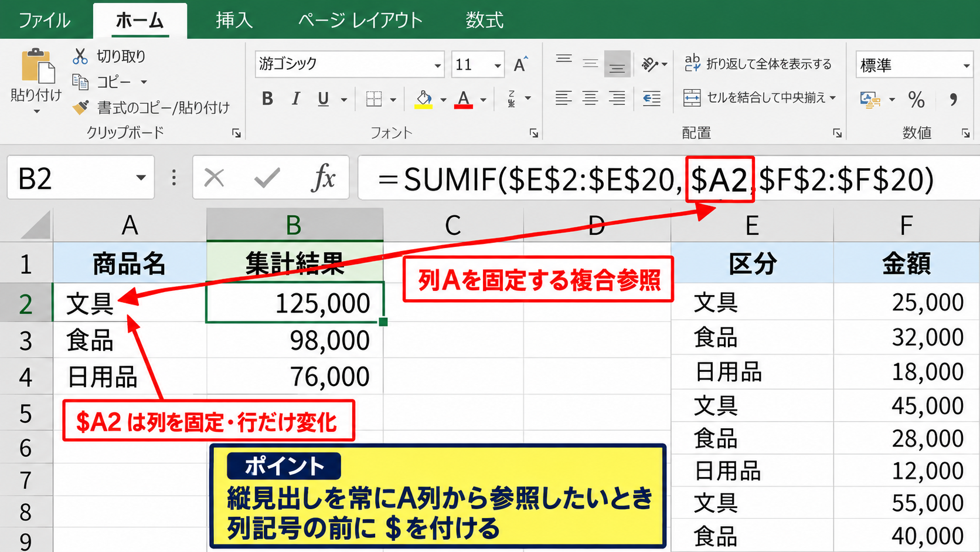The image size is (980, 552).
Task: Open the Name Box dropdown arrow
Action: coord(141,177)
